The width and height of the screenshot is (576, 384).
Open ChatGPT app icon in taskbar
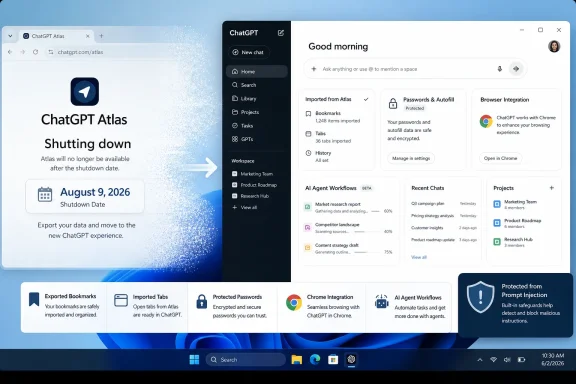351,359
